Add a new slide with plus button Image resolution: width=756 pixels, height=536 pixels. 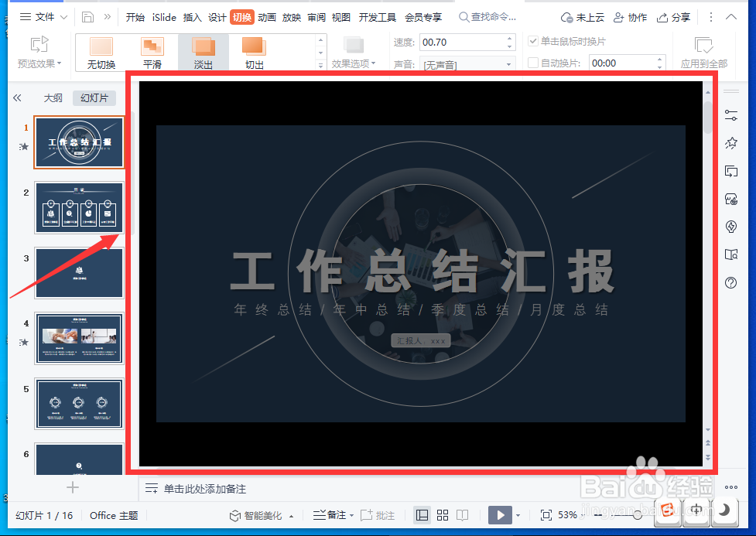coord(73,487)
